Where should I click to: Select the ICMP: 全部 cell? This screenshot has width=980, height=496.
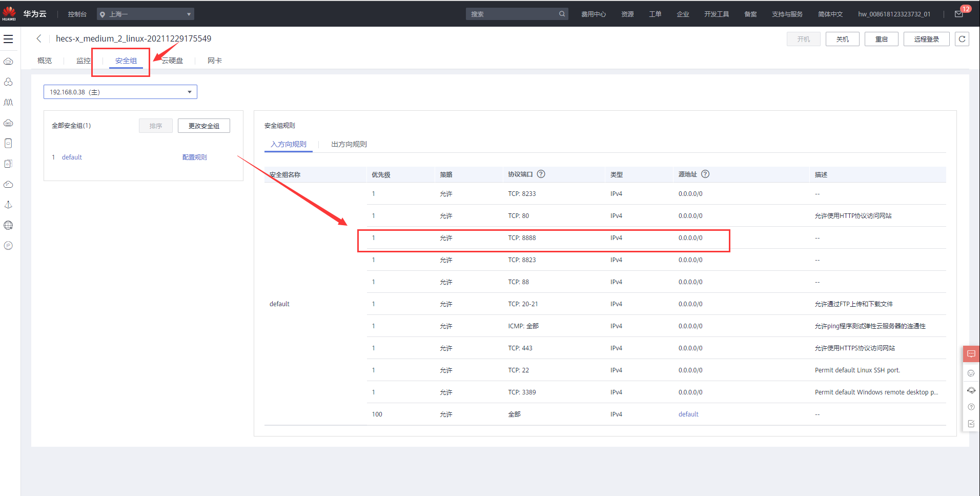523,326
